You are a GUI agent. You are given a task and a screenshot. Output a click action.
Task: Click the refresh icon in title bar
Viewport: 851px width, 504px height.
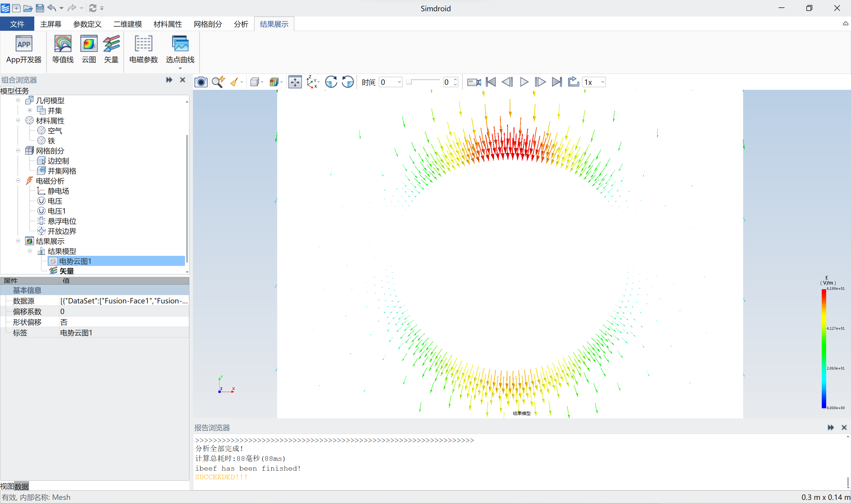[93, 8]
